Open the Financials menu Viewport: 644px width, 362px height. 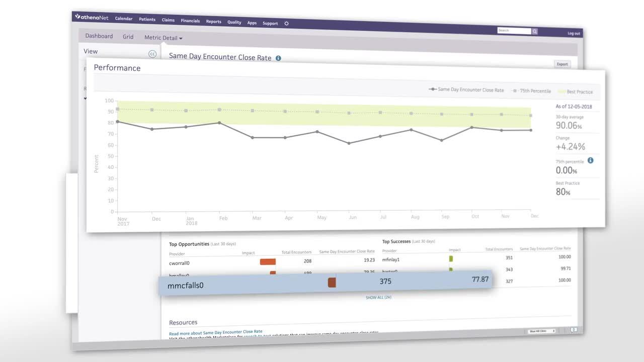(x=191, y=21)
